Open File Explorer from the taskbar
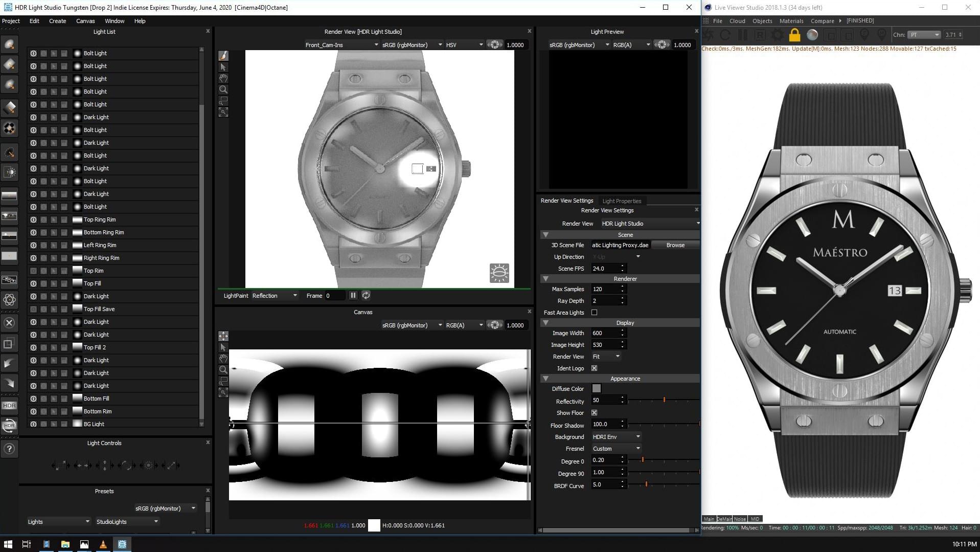The height and width of the screenshot is (552, 980). (x=65, y=544)
